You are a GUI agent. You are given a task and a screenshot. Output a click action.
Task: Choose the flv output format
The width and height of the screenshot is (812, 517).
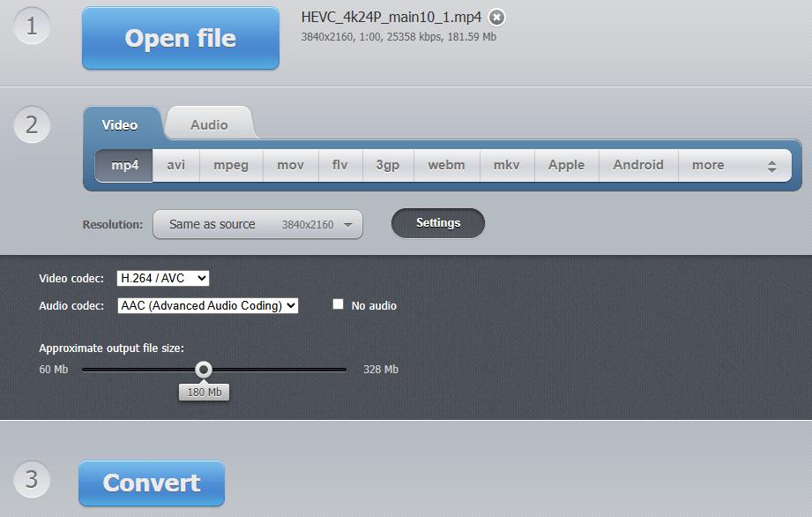pos(341,165)
